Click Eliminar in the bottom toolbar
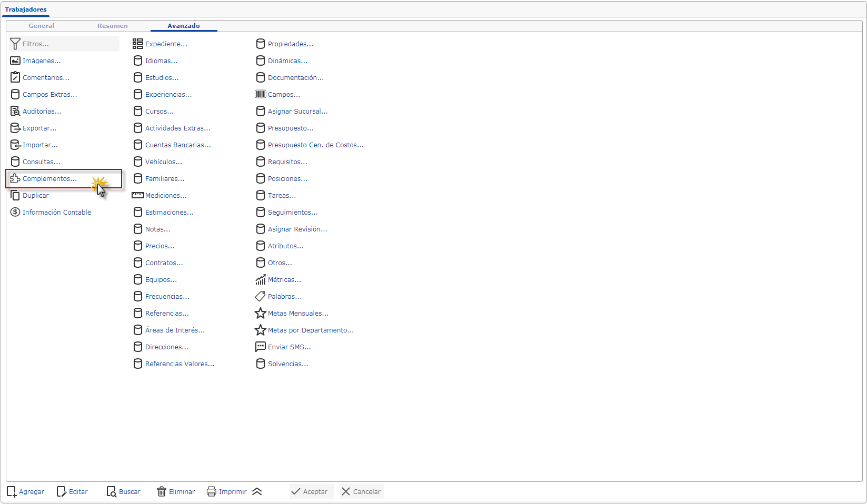This screenshot has height=504, width=867. (176, 492)
